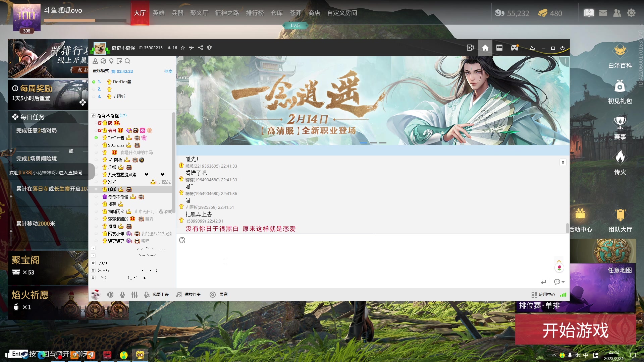This screenshot has width=644, height=362.
Task: Favorite the channel with the star icon
Action: click(x=183, y=48)
